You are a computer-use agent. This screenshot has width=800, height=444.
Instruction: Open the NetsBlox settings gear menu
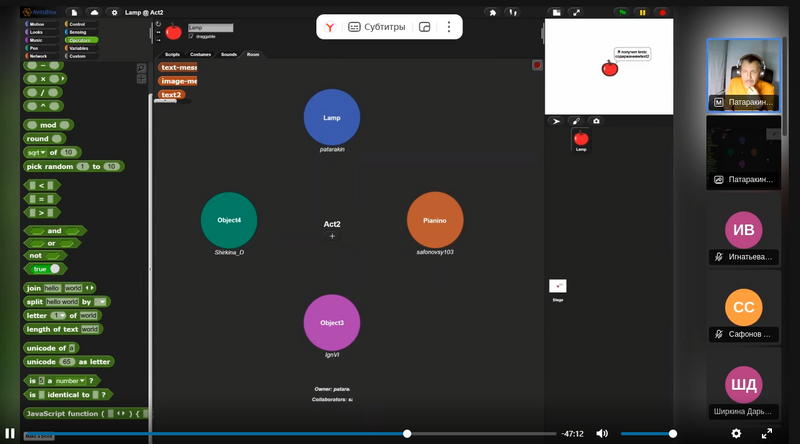click(x=114, y=12)
